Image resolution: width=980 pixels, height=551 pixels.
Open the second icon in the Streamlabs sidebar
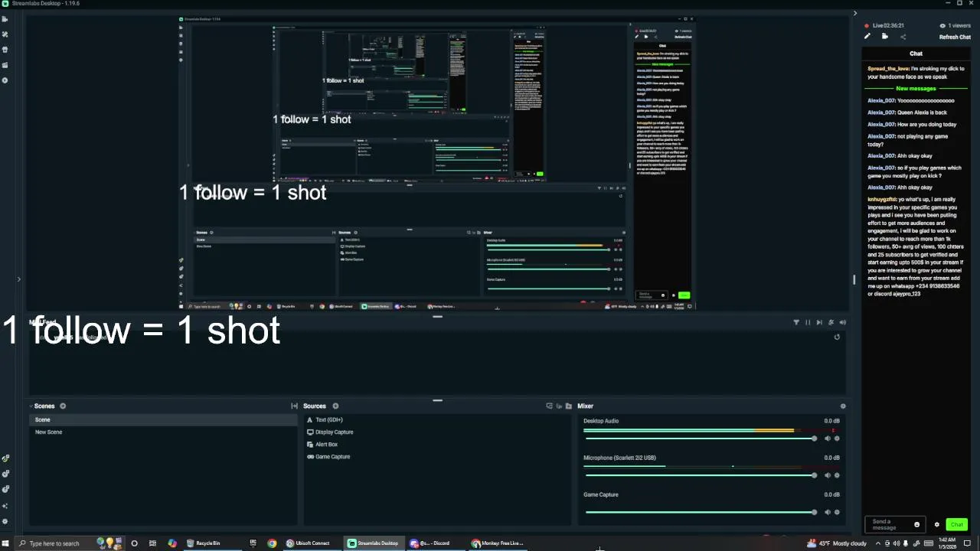[x=5, y=34]
